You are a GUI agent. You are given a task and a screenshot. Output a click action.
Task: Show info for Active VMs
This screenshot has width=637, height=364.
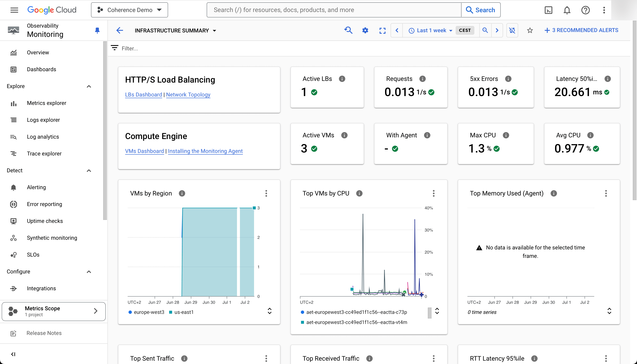pyautogui.click(x=344, y=135)
